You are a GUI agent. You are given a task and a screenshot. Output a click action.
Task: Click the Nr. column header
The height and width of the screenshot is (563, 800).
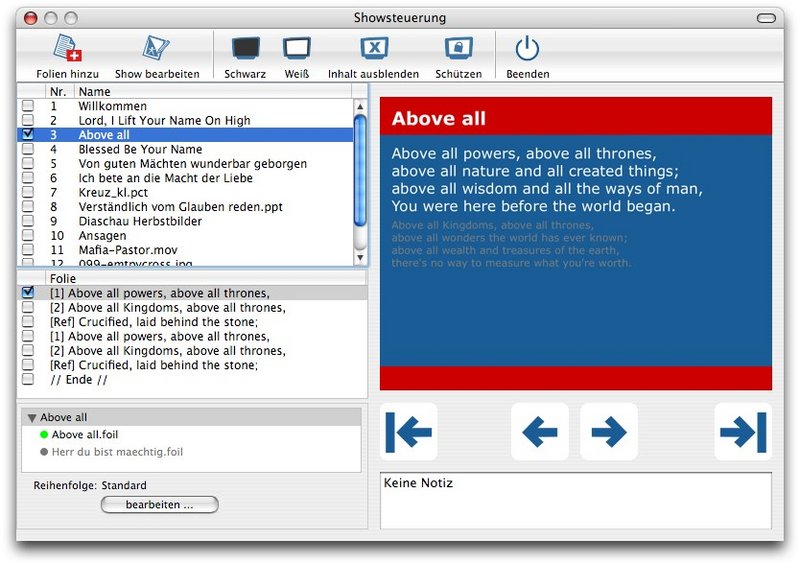point(58,91)
